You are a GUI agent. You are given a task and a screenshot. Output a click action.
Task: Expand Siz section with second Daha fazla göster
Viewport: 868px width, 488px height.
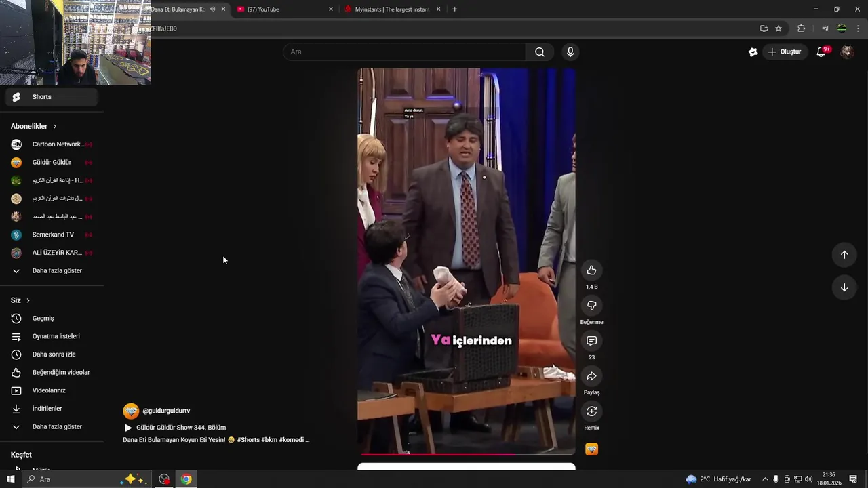(x=52, y=427)
